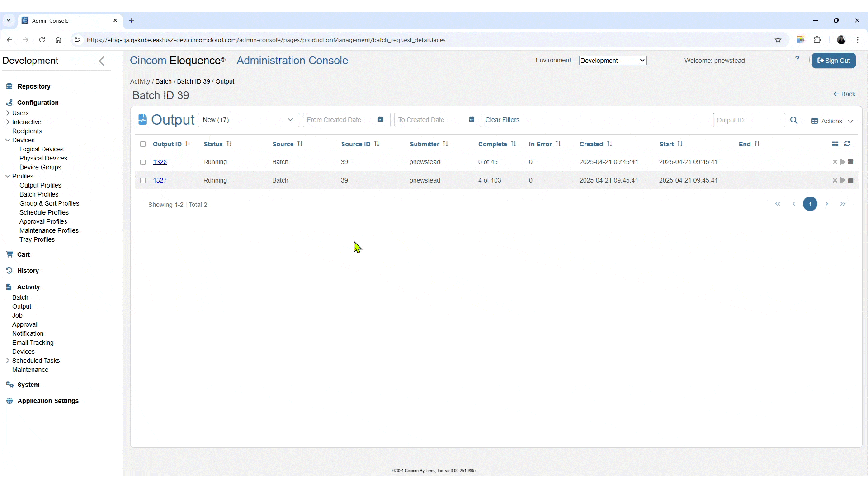Click the refresh table icon
This screenshot has width=868, height=488.
click(848, 144)
